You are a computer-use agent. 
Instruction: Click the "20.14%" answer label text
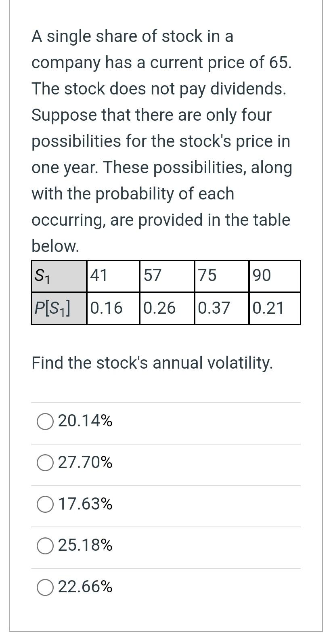pyautogui.click(x=85, y=421)
